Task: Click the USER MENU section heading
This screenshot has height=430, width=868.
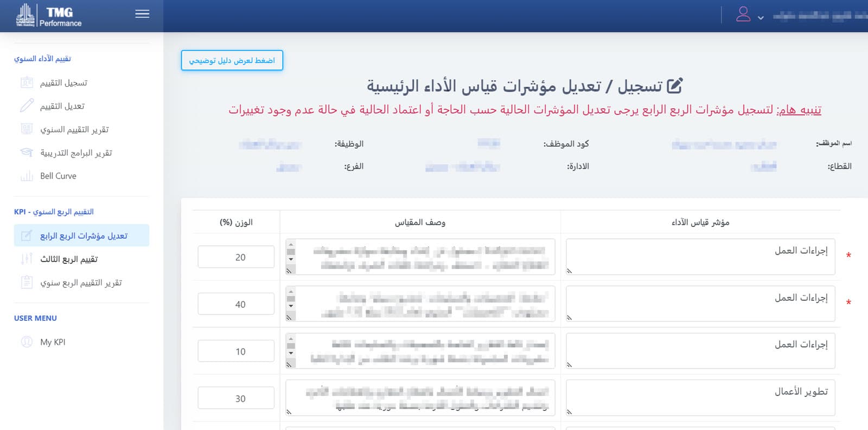Action: click(35, 318)
